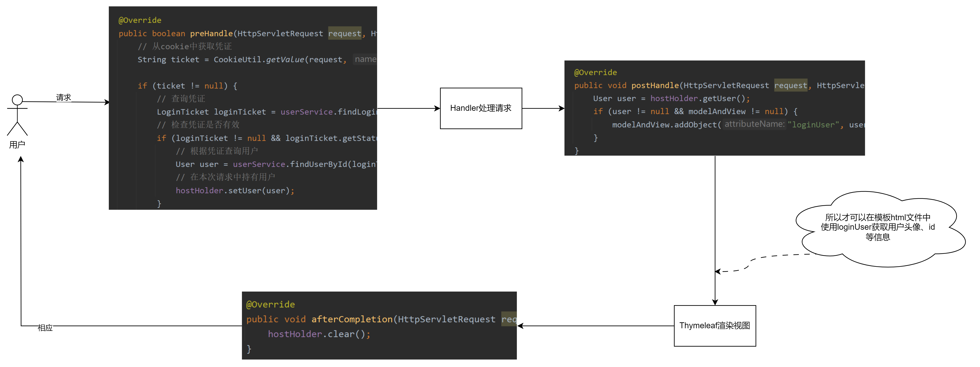Click the LoginTicket loginTicket declaration line
Viewport: 980px width, 367px height.
click(267, 112)
